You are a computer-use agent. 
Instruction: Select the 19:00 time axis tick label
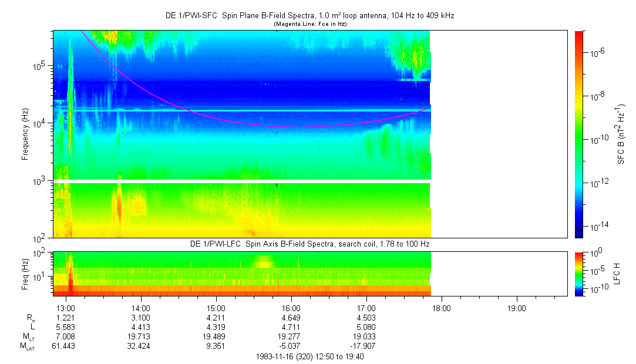pyautogui.click(x=517, y=308)
